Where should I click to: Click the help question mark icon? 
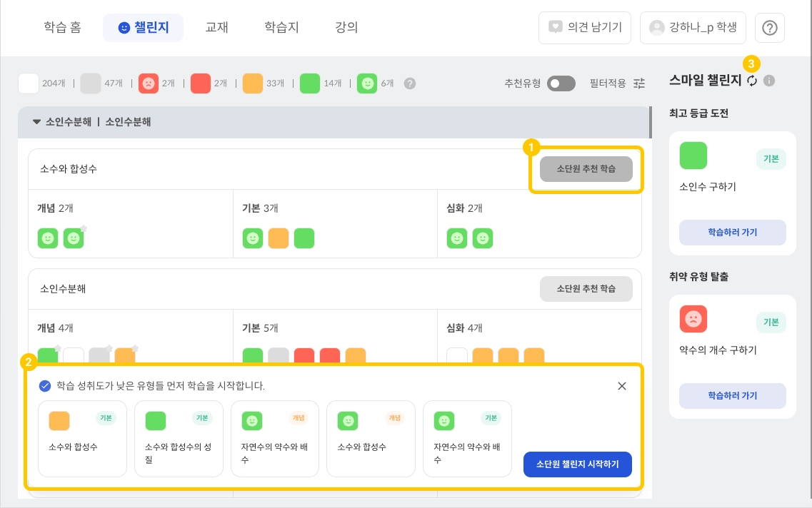pyautogui.click(x=770, y=28)
